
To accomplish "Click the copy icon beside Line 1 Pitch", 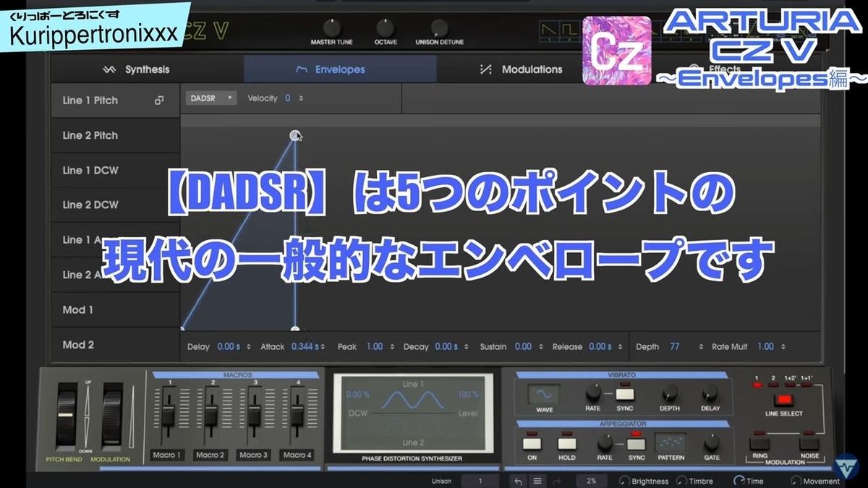I will coord(159,100).
